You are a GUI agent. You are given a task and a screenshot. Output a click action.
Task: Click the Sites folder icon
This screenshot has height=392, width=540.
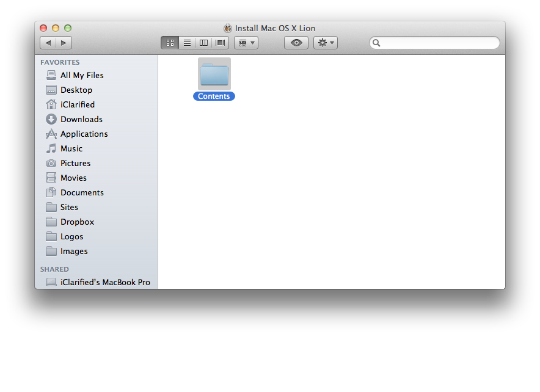51,207
